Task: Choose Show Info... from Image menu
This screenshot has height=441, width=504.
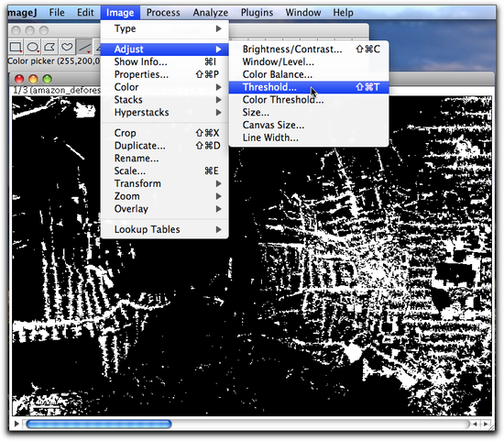Action: 165,61
